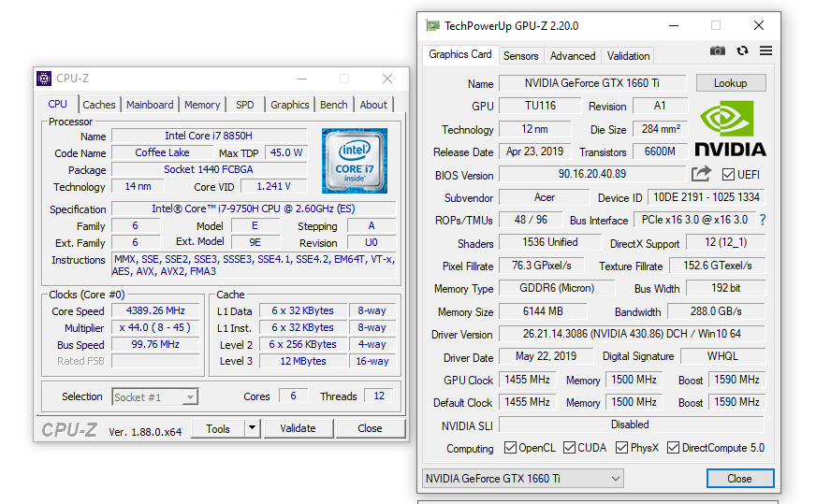Toggle the PhysX checkbox
The width and height of the screenshot is (816, 504).
point(621,448)
